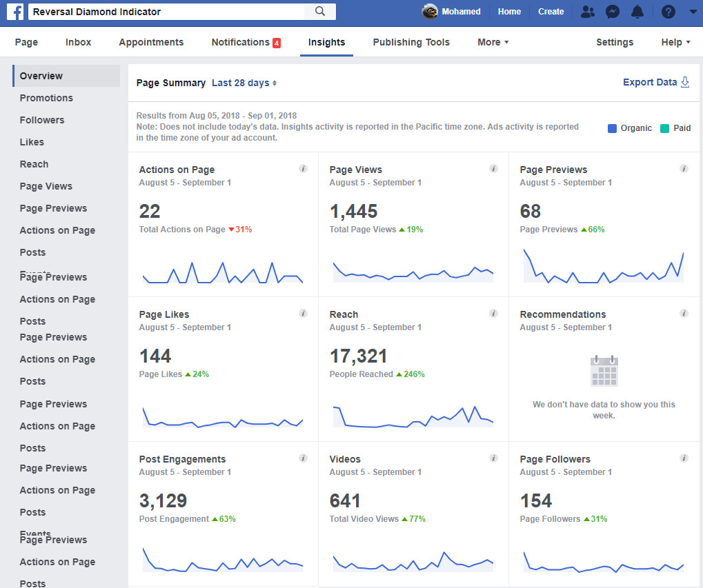Click the Videos card title

[x=345, y=459]
